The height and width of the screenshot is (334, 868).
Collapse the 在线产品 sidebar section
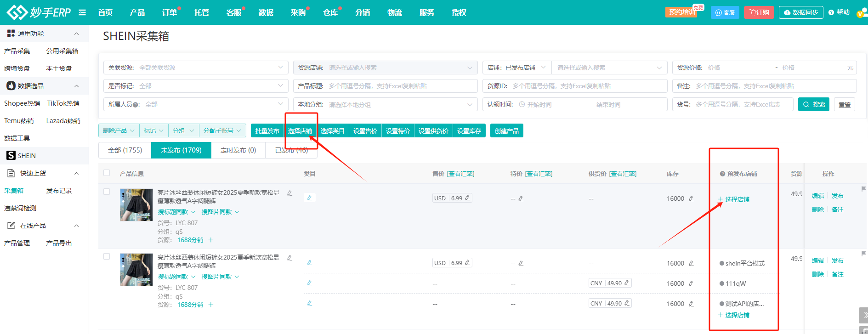[77, 226]
